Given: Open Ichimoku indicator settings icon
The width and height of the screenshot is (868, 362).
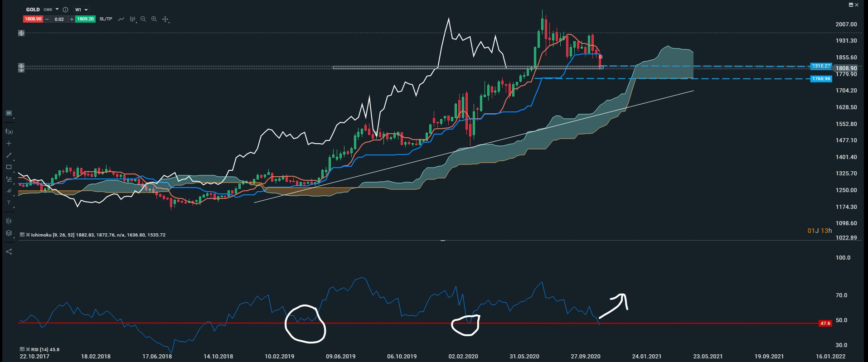Looking at the screenshot, I should [x=22, y=235].
